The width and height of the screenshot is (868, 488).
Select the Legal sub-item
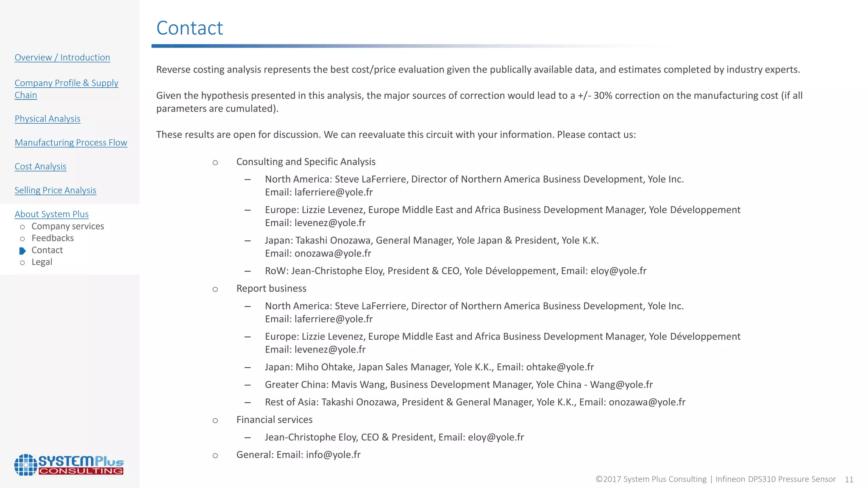pyautogui.click(x=42, y=262)
